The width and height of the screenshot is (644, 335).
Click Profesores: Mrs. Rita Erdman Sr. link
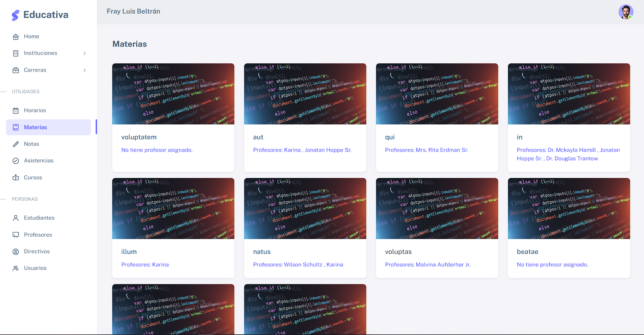(427, 150)
